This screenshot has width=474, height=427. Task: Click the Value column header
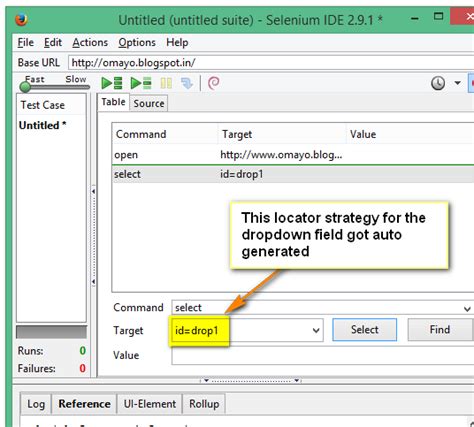coord(410,134)
